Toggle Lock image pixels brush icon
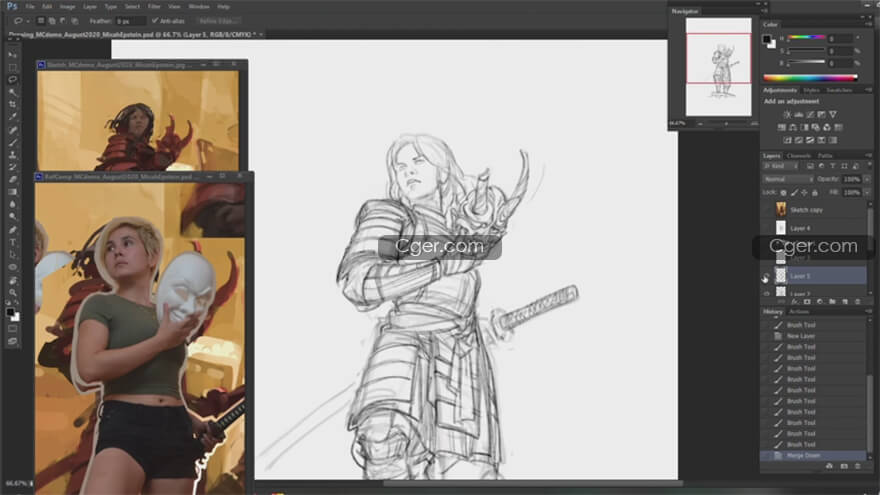The height and width of the screenshot is (495, 880). click(x=794, y=192)
